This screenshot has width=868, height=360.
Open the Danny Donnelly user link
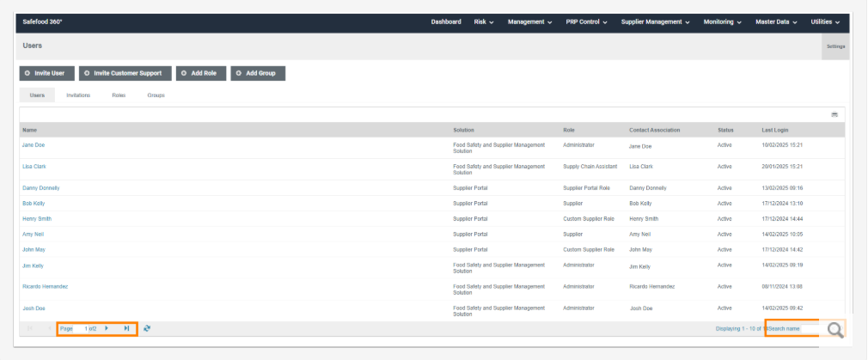(x=40, y=187)
